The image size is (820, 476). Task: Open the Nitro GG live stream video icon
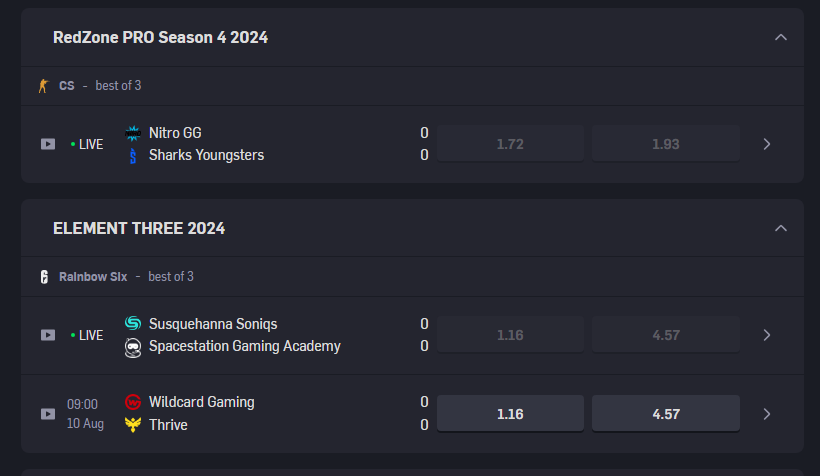coord(48,144)
